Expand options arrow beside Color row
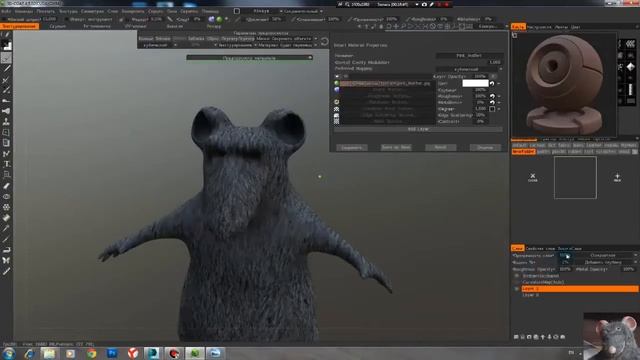The width and height of the screenshot is (640, 360). (x=499, y=83)
